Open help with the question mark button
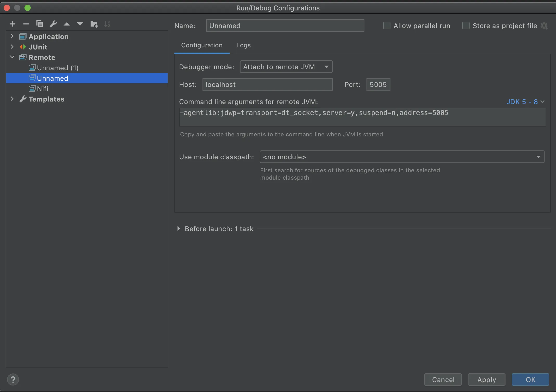 tap(13, 380)
